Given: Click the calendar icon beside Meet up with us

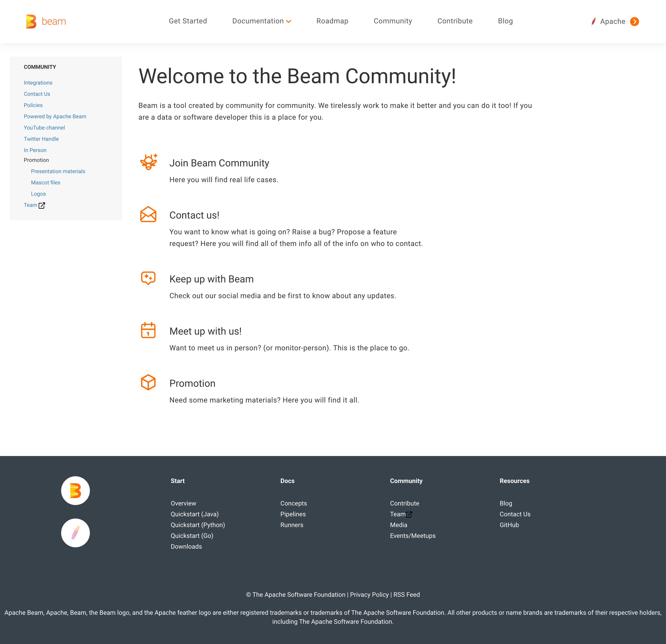Looking at the screenshot, I should [x=148, y=330].
